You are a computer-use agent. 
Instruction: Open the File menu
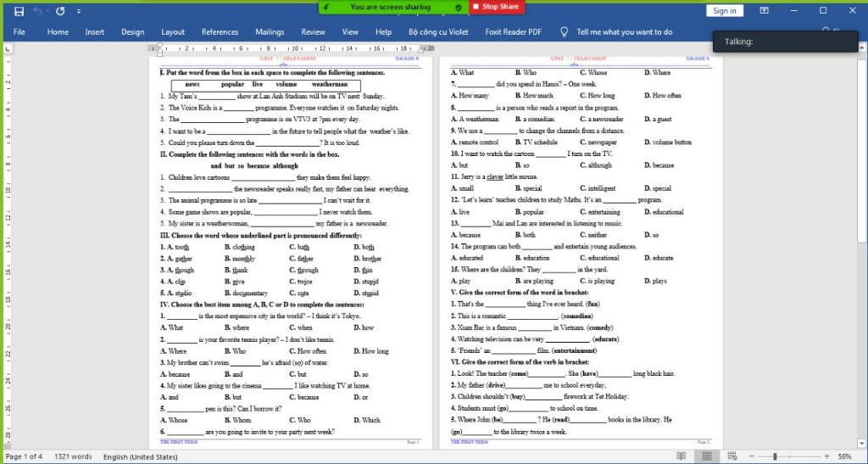(x=19, y=32)
